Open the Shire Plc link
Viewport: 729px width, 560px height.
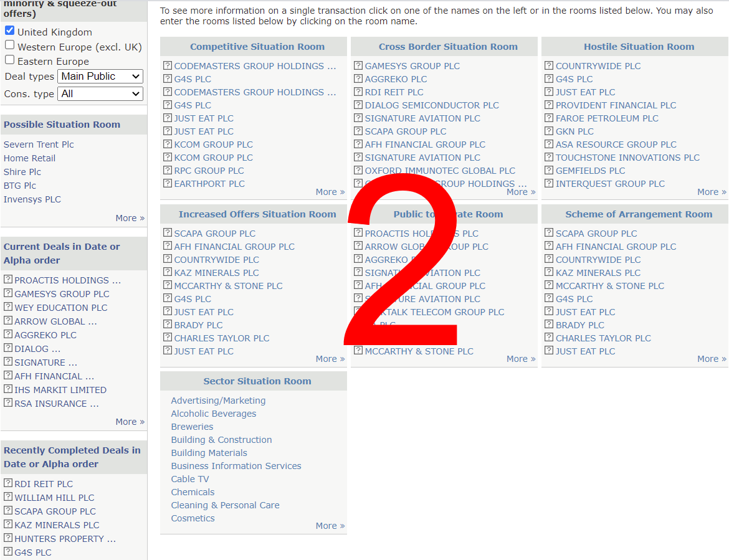22,172
